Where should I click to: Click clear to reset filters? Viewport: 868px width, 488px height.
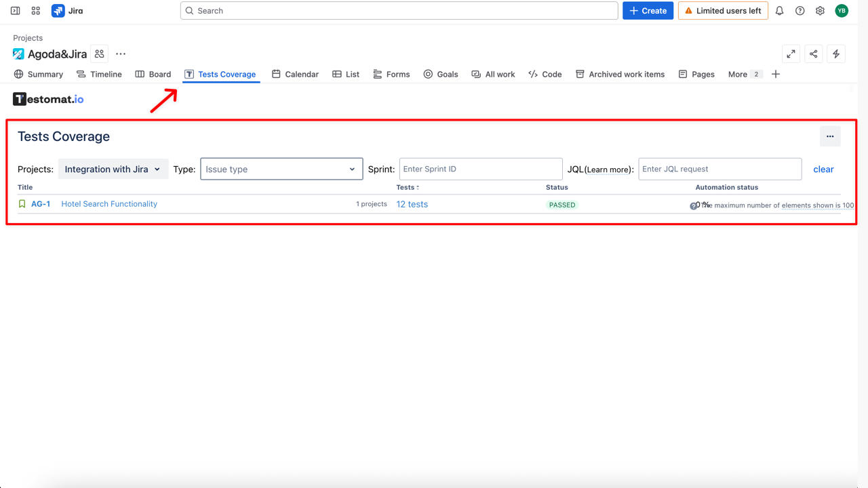(823, 169)
